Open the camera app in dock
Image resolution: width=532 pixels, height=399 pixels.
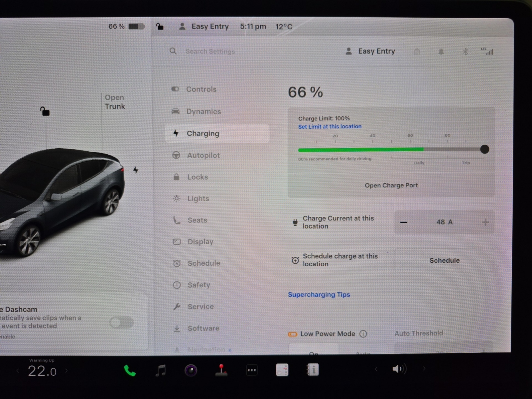pos(191,370)
